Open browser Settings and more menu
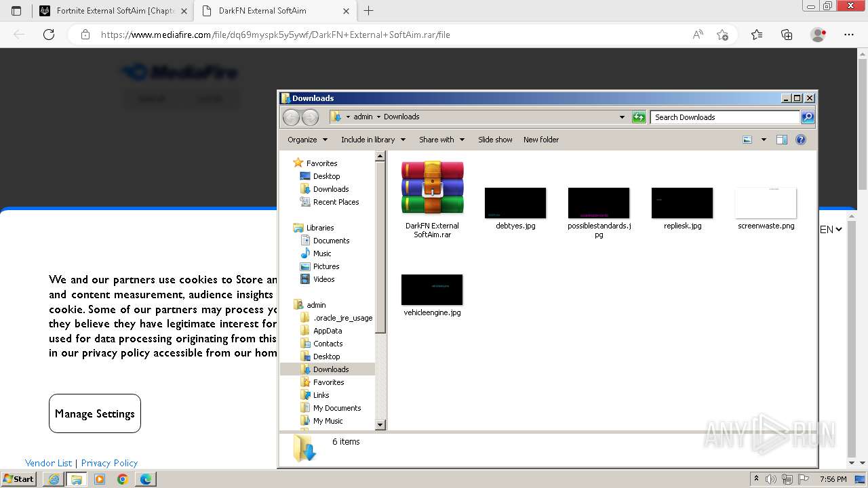 (849, 35)
